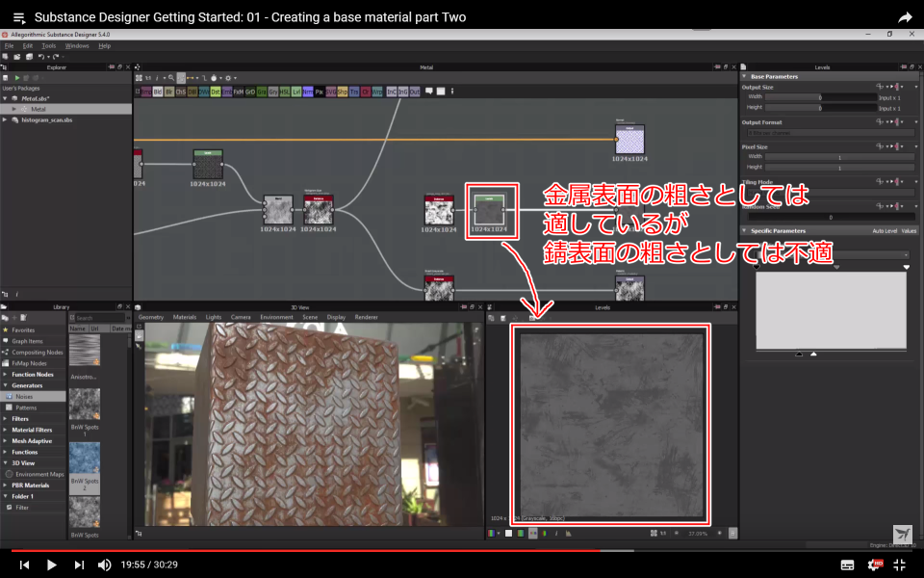
Task: Collapse the Metal.sbs package in Explorer
Action: click(x=6, y=98)
